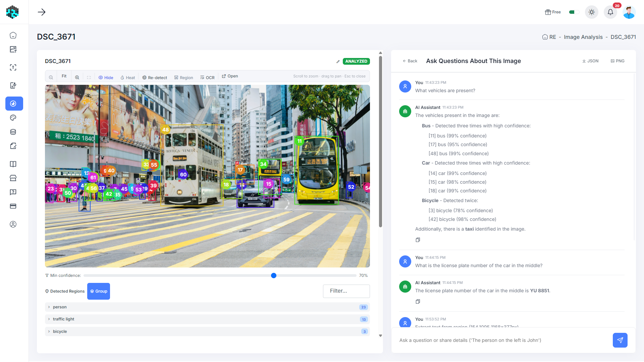644x362 pixels.
Task: Open the document edit sidebar icon
Action: coord(13,85)
